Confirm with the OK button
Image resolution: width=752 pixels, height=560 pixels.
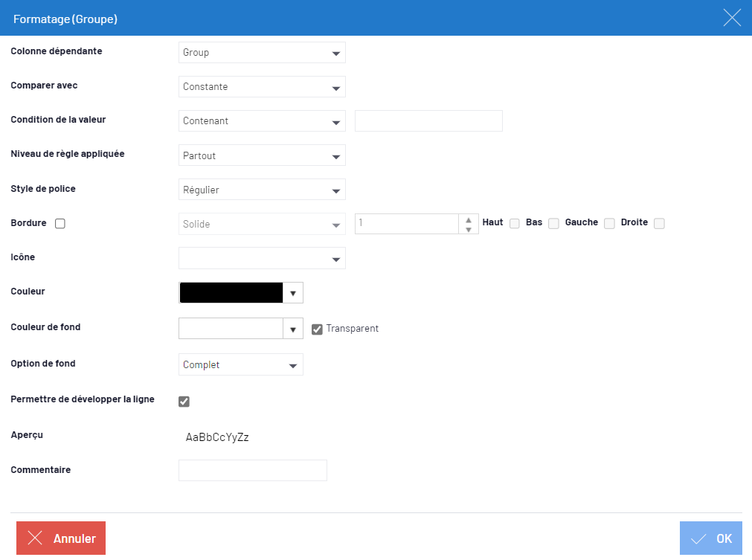coord(710,538)
